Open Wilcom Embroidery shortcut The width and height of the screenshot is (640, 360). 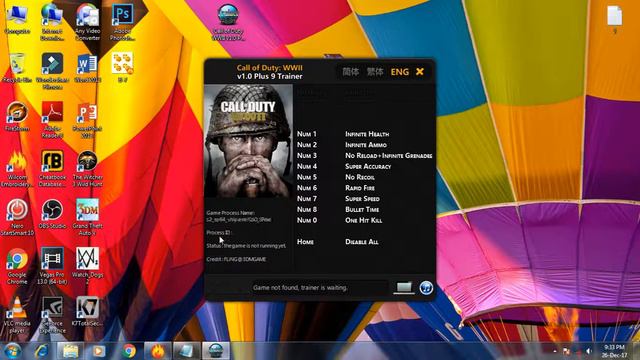pyautogui.click(x=17, y=168)
